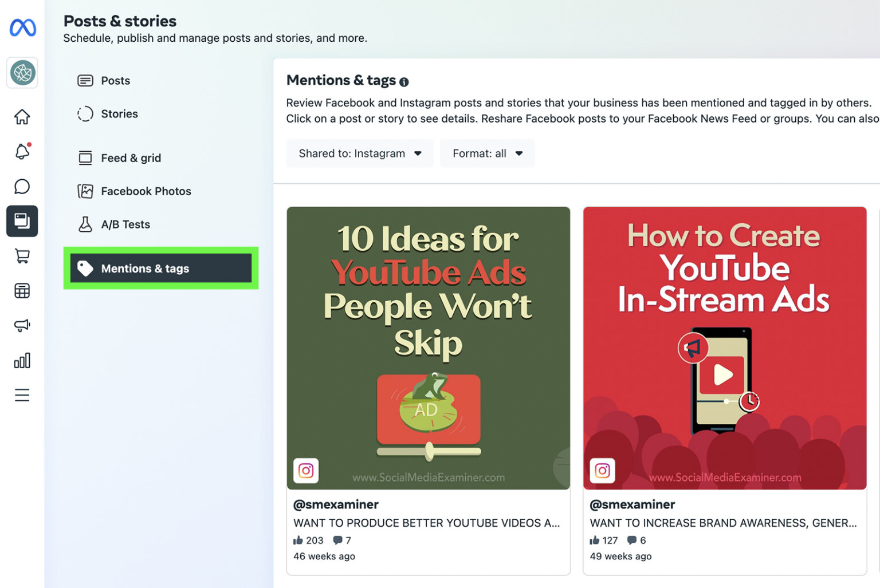Image resolution: width=880 pixels, height=588 pixels.
Task: Click the Meta logo at top left
Action: coord(22,27)
